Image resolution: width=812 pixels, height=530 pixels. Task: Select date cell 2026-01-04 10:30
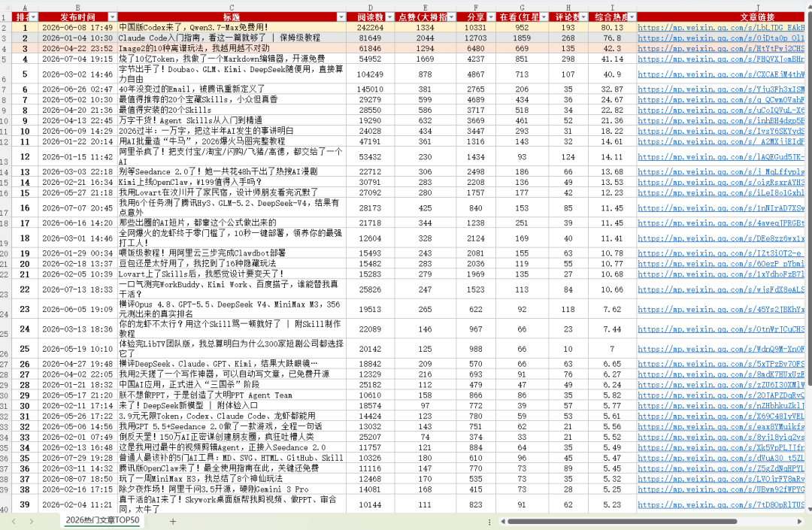point(77,38)
